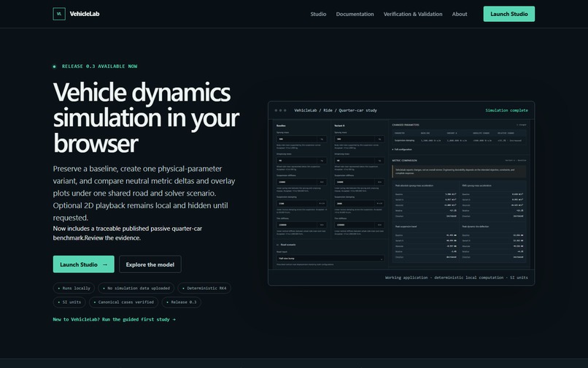Image resolution: width=588 pixels, height=368 pixels.
Task: Open the Run the guided first study link
Action: tap(114, 319)
